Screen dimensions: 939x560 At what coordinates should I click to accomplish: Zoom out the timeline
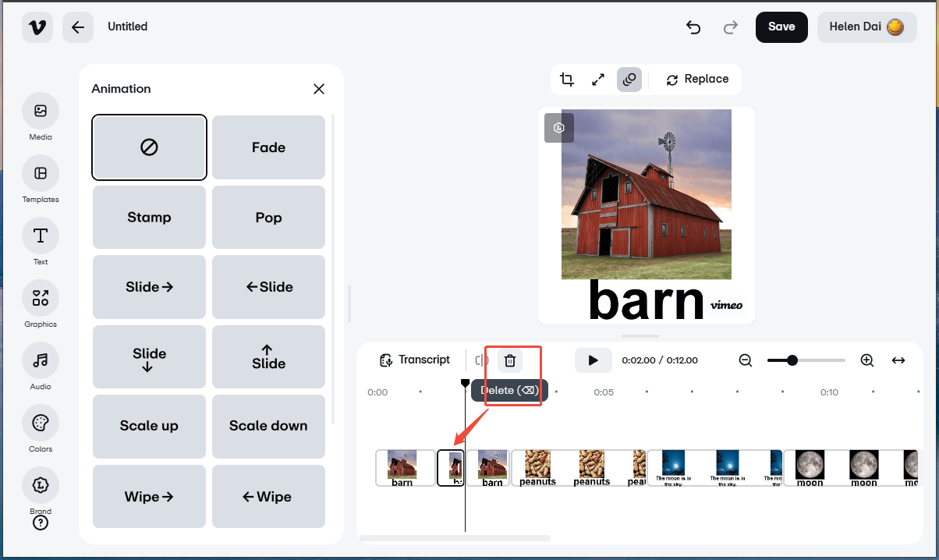(746, 360)
